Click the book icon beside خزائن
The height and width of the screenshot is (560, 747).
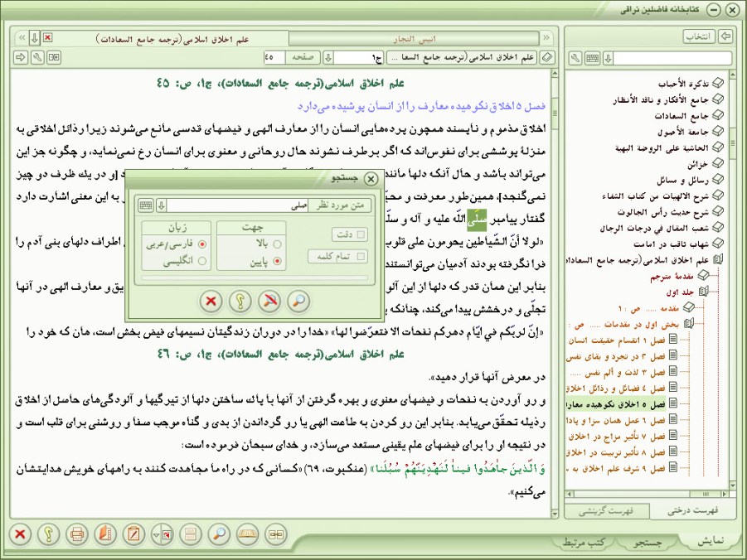tap(717, 163)
